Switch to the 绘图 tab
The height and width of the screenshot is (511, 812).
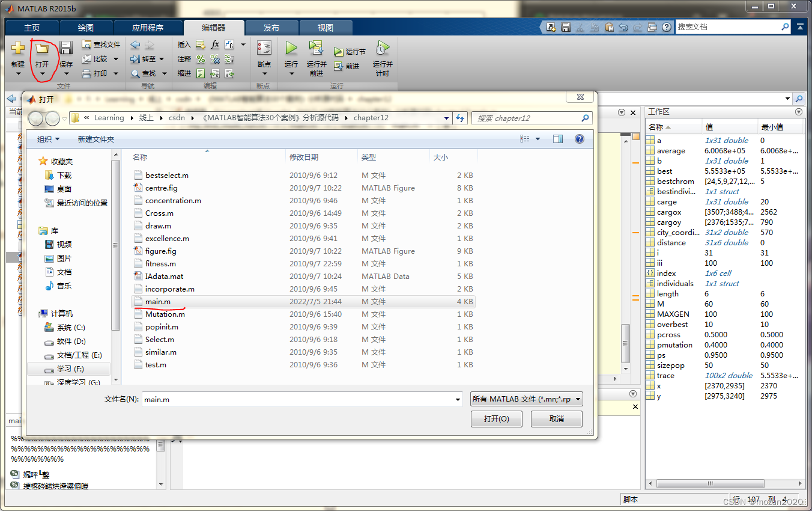(86, 28)
